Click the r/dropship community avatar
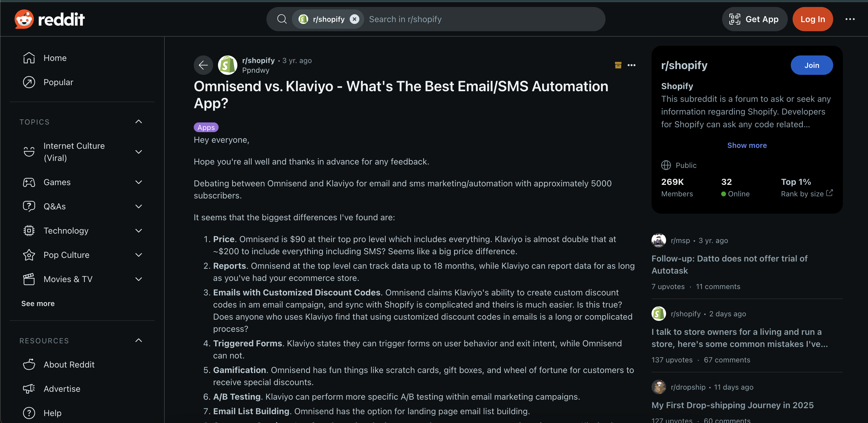Viewport: 868px width, 423px height. [658, 387]
